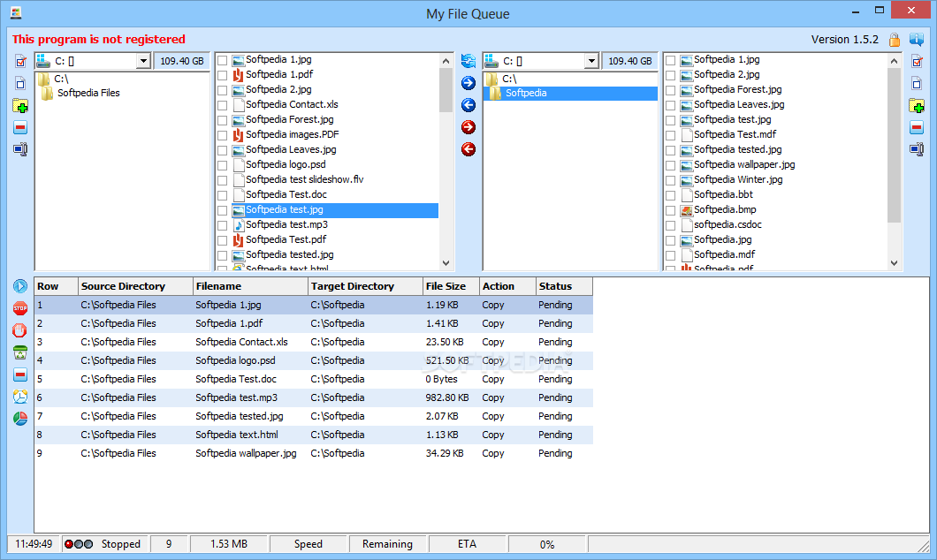The image size is (937, 560).
Task: Click the red left arrow move icon
Action: click(468, 149)
